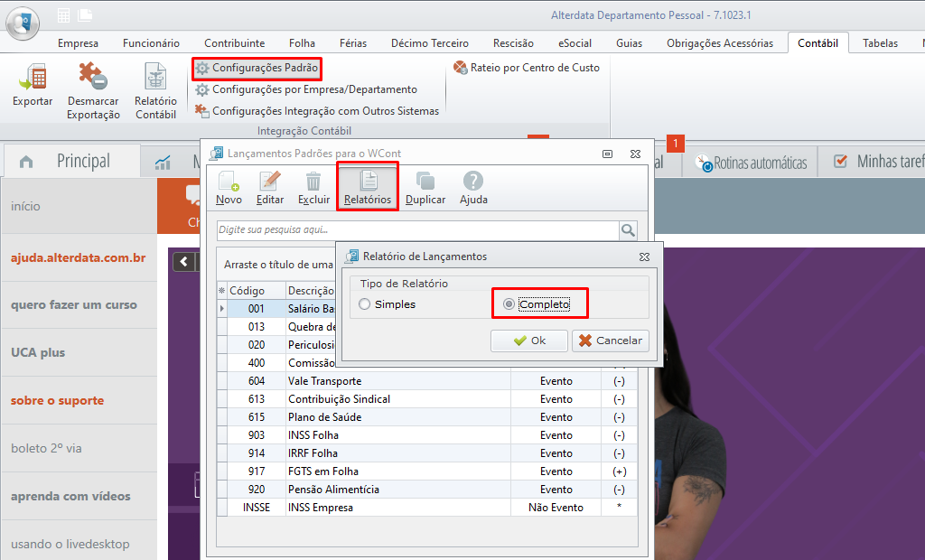The image size is (925, 560).
Task: Click Desmarcar Exportação ribbon icon
Action: click(93, 90)
